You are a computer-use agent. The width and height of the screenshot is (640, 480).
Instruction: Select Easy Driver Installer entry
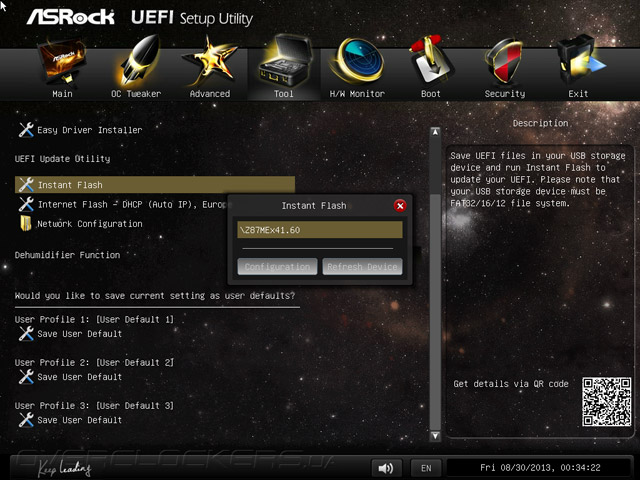pyautogui.click(x=90, y=130)
